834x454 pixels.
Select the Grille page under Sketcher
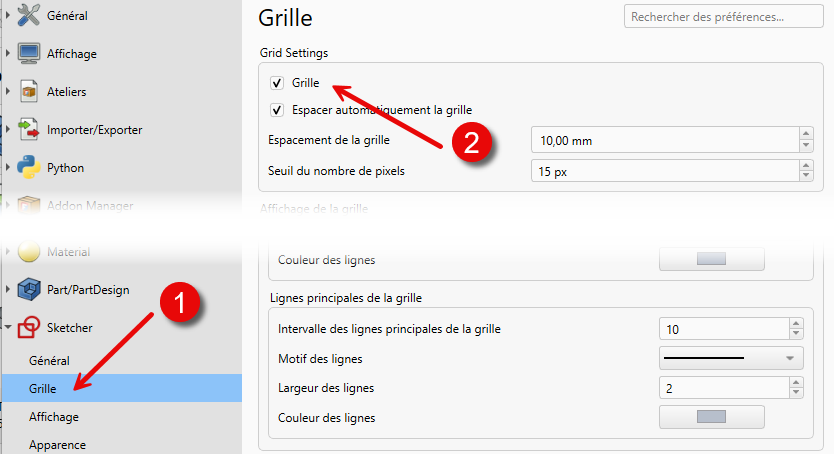[x=43, y=387]
